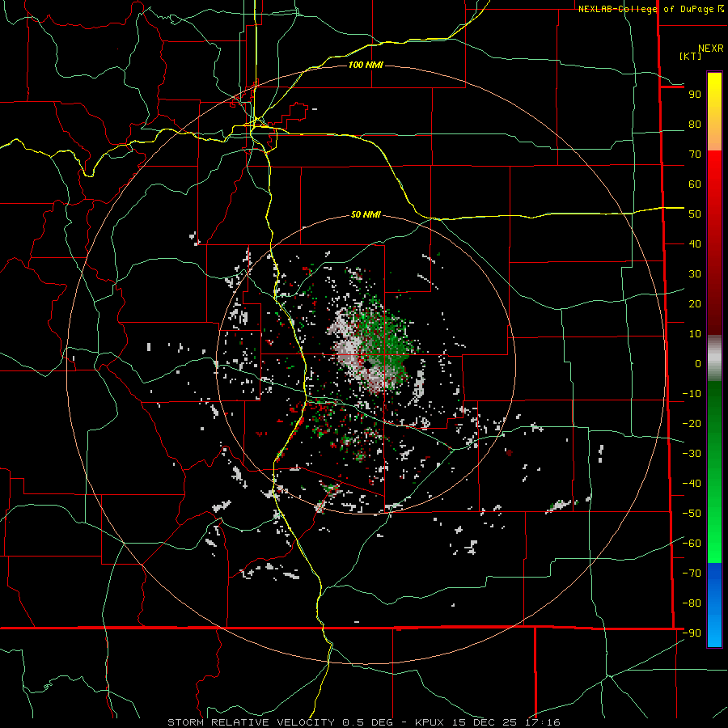Click the 40 value on the velocity scale

695,244
